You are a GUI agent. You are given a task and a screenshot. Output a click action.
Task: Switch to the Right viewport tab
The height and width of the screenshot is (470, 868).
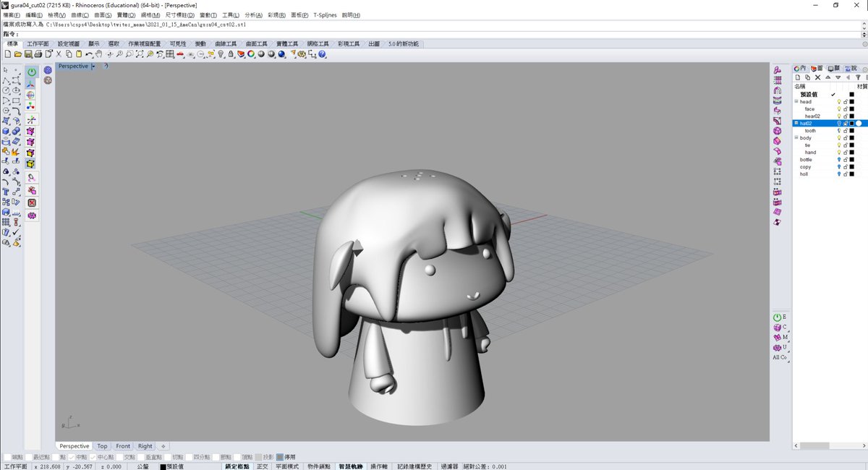tap(145, 446)
